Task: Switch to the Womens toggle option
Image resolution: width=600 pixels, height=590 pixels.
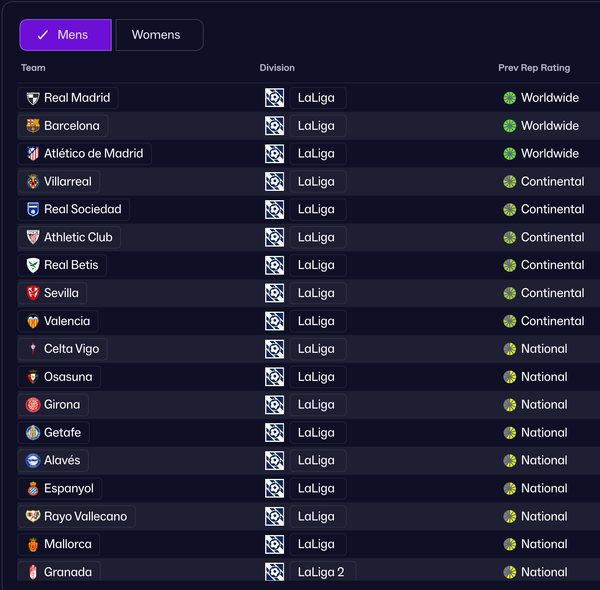Action: (x=159, y=35)
